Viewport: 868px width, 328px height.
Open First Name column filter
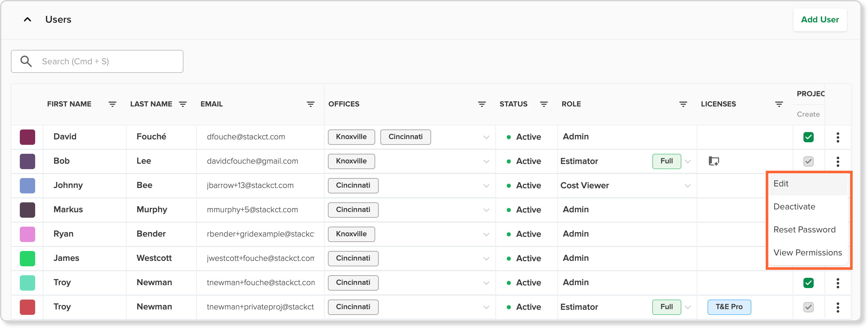[x=112, y=104]
